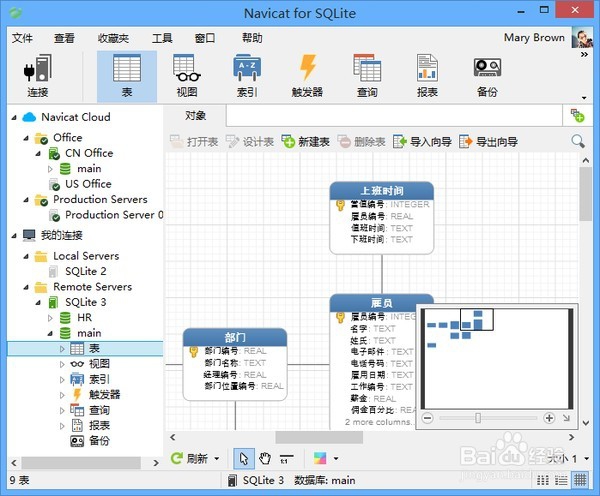Click the 打开表 button
This screenshot has width=600, height=496.
(194, 142)
